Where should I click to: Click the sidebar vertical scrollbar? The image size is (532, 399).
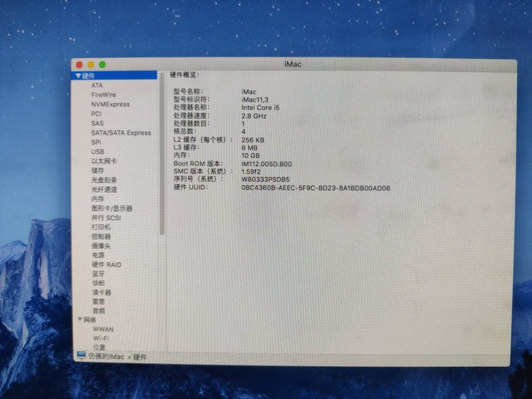click(161, 153)
